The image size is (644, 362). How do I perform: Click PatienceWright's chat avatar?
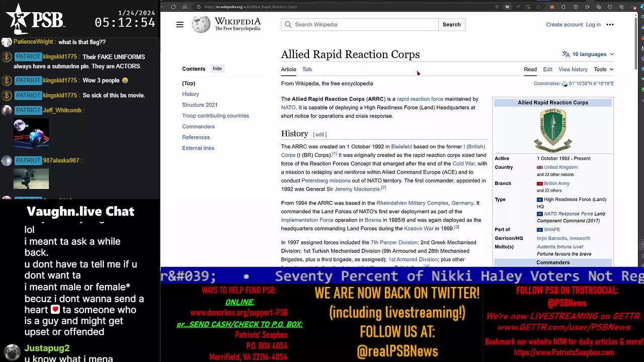7,42
